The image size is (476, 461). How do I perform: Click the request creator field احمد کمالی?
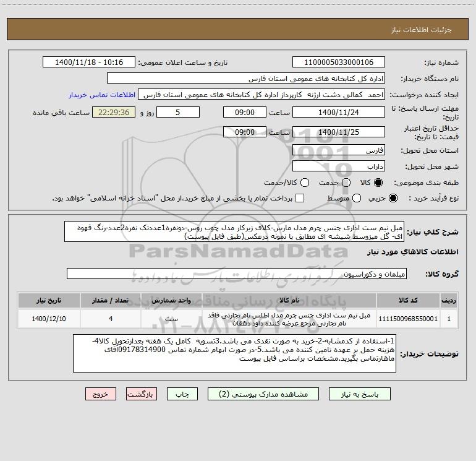(x=261, y=95)
